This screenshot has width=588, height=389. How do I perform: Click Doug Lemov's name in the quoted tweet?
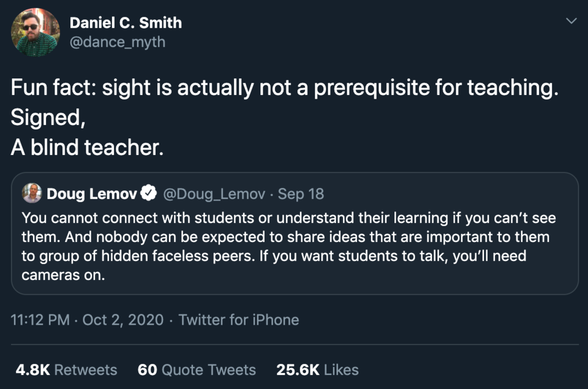coord(92,194)
